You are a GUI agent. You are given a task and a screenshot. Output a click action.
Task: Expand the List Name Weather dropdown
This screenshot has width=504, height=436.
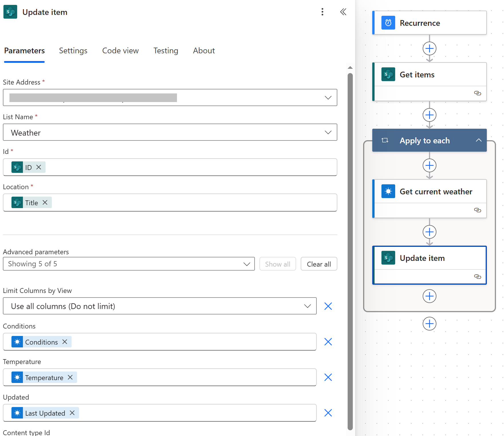328,132
